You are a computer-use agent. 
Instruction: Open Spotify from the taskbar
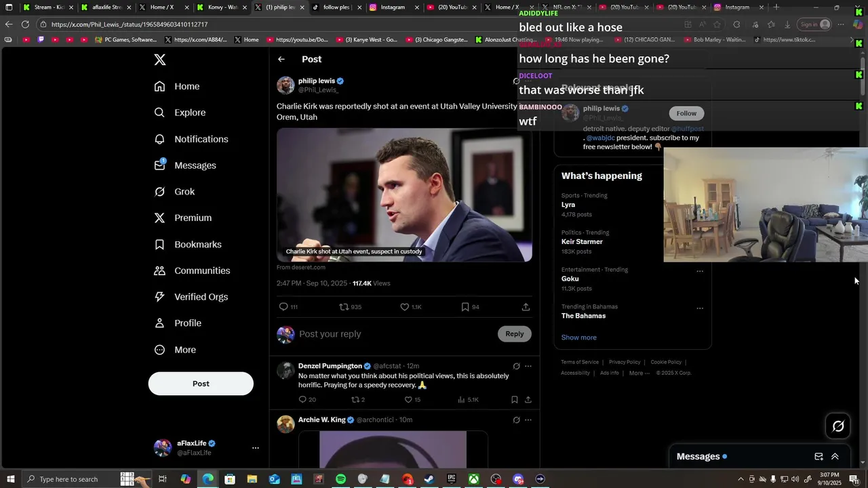point(340,479)
